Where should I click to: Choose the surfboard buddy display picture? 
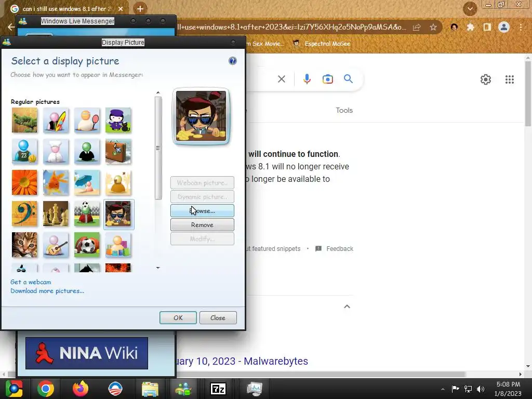(x=56, y=120)
